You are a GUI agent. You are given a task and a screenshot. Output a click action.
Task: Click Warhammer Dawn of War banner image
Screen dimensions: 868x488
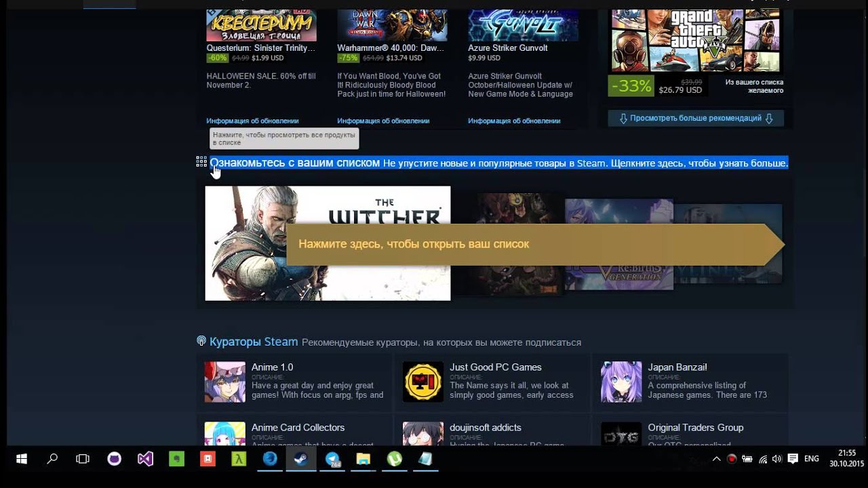[392, 25]
